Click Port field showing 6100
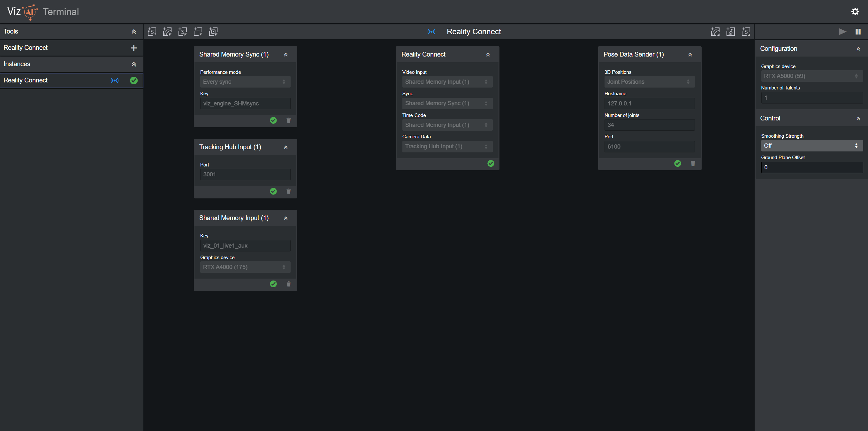The height and width of the screenshot is (431, 868). coord(650,147)
